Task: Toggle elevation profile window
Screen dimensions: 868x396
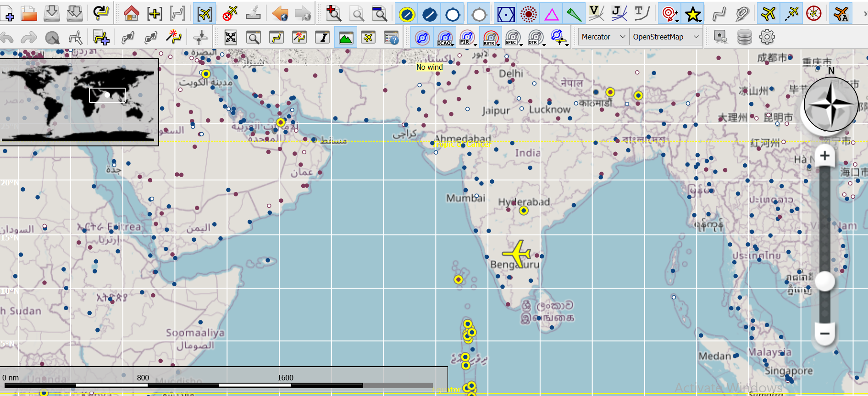Action: [346, 37]
